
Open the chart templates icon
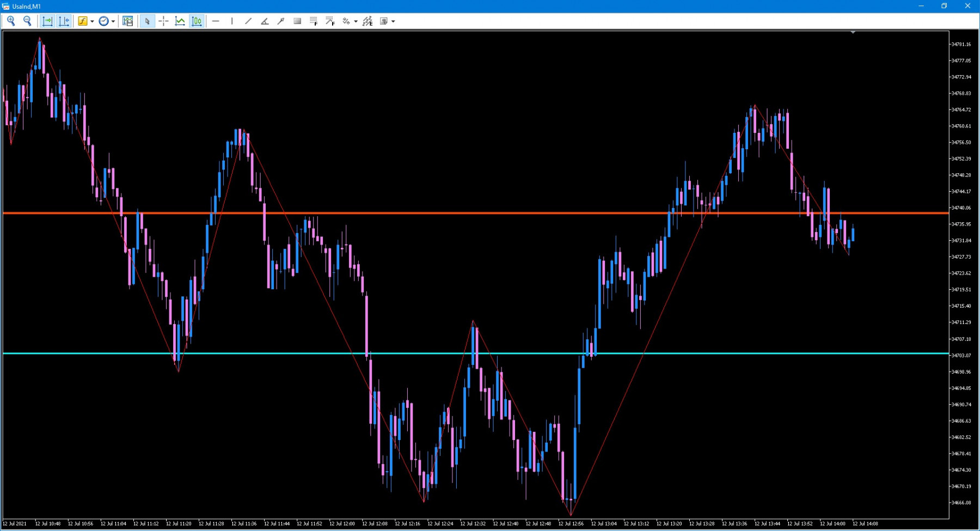click(128, 21)
